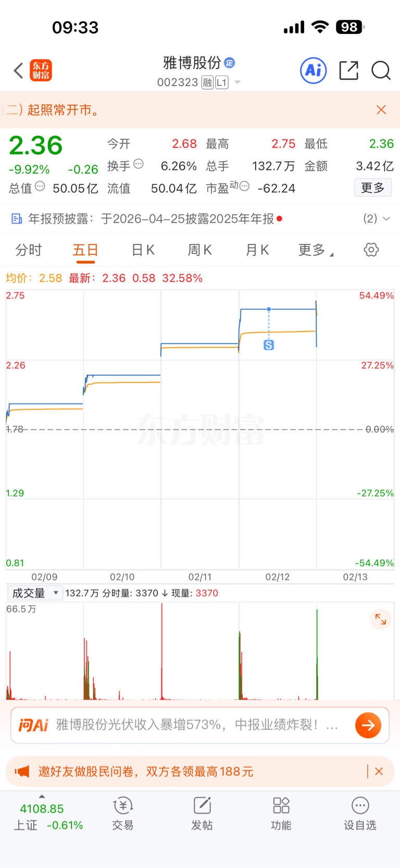Expand chart with fullscreen arrows icon
Image resolution: width=400 pixels, height=868 pixels.
[381, 619]
